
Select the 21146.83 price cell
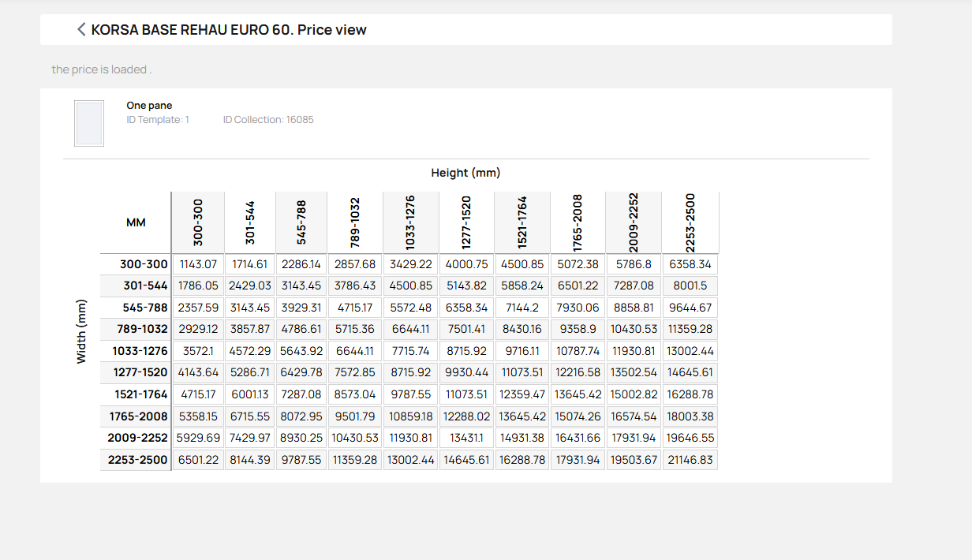690,460
